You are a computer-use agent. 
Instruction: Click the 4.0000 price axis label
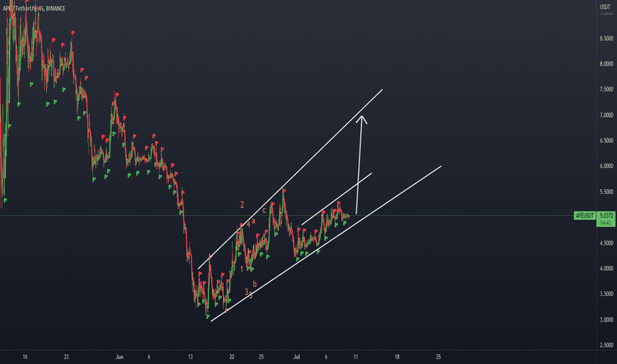click(x=606, y=269)
